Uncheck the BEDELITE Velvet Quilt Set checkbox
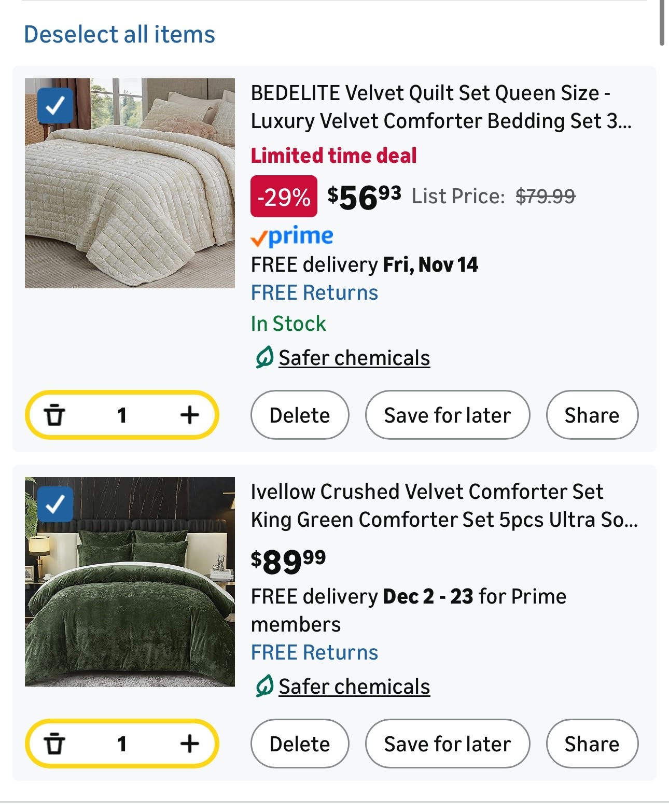 [x=55, y=106]
